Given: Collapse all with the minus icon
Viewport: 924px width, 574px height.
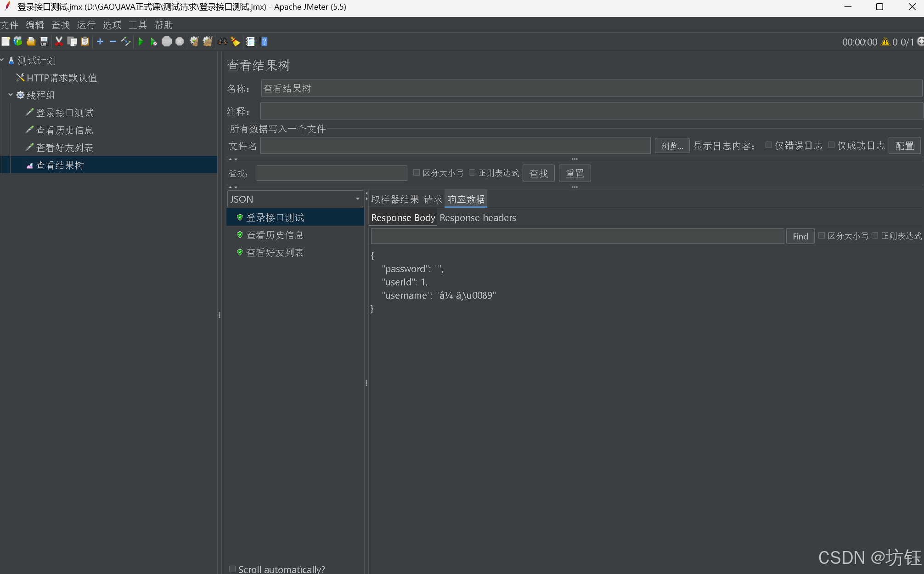Looking at the screenshot, I should pyautogui.click(x=113, y=42).
